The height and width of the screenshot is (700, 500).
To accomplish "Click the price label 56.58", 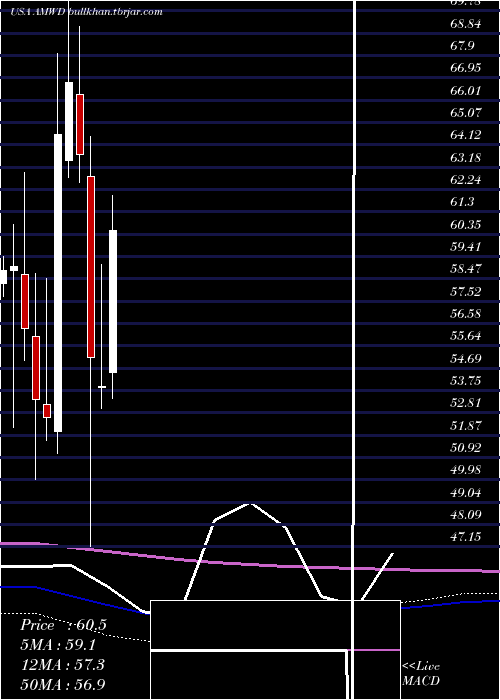I will point(466,314).
